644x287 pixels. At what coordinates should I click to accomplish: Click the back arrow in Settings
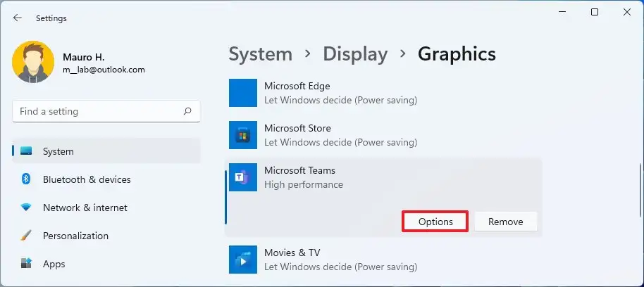point(17,18)
